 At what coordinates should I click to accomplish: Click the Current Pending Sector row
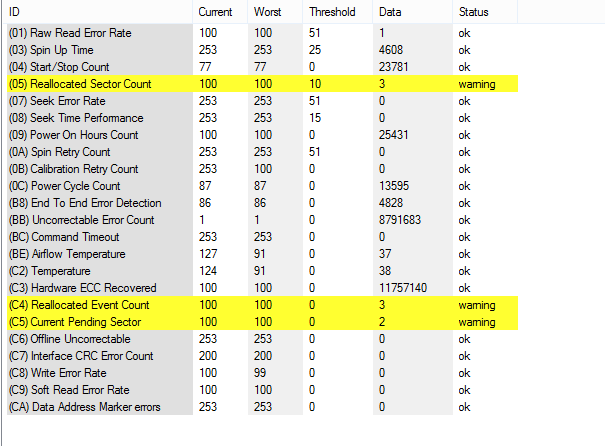[x=78, y=322]
